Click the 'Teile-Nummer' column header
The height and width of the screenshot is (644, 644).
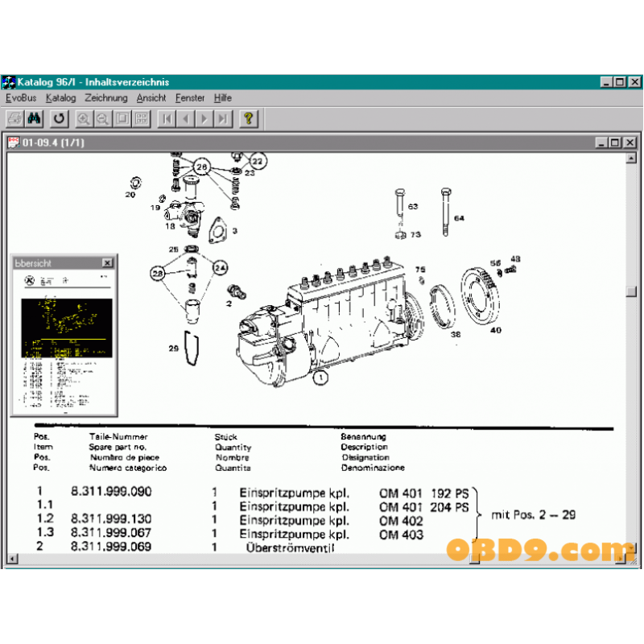[118, 436]
